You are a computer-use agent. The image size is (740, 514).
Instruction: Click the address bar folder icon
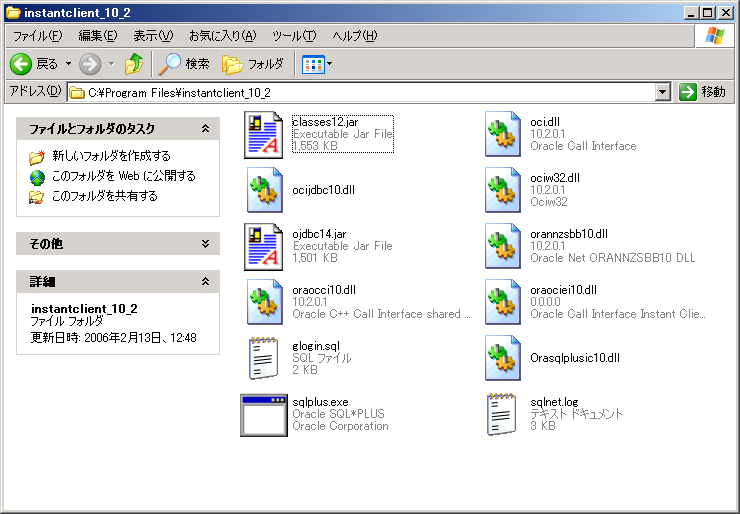76,93
